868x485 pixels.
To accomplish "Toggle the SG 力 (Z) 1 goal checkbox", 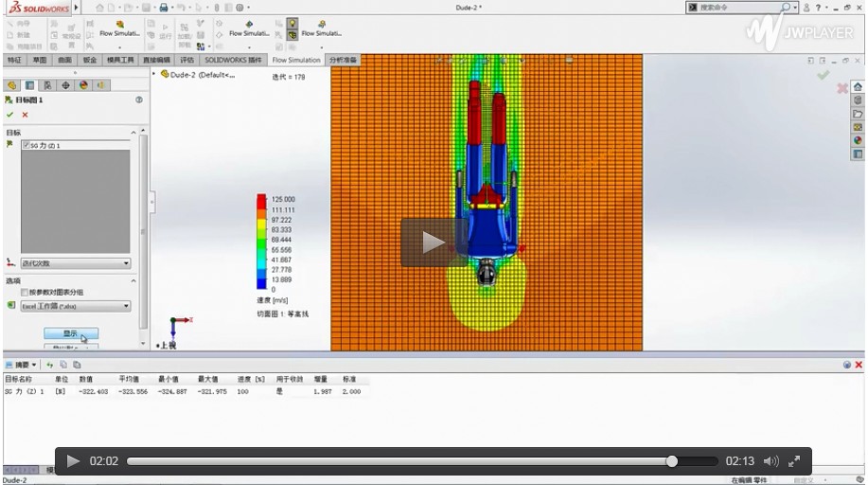I will tap(26, 145).
